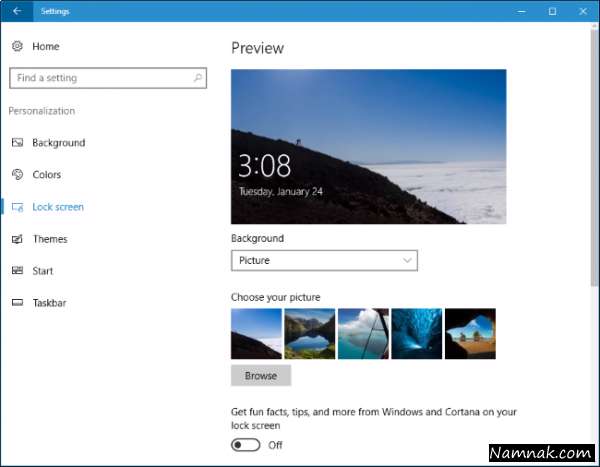Toggle fun facts and tips switch
The width and height of the screenshot is (600, 467).
245,445
